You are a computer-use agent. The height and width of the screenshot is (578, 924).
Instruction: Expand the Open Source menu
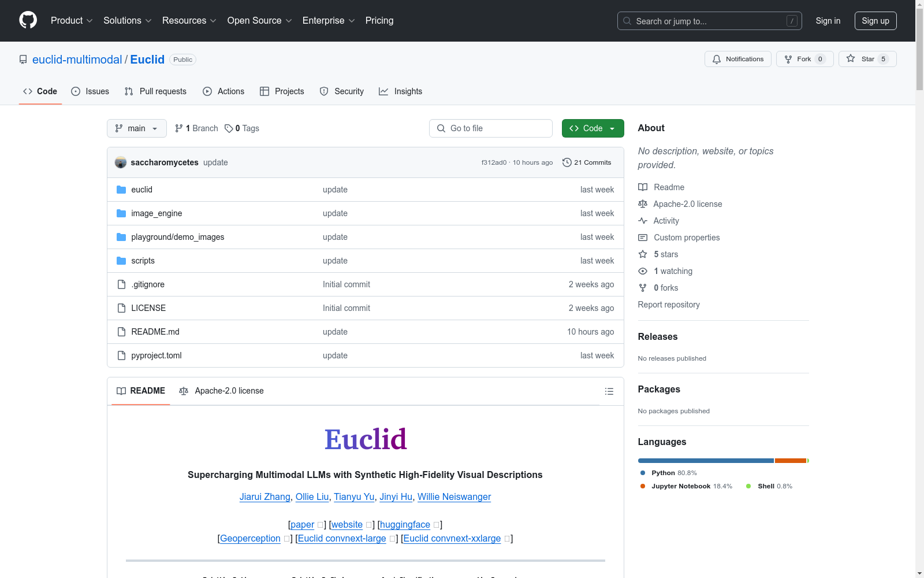[260, 21]
